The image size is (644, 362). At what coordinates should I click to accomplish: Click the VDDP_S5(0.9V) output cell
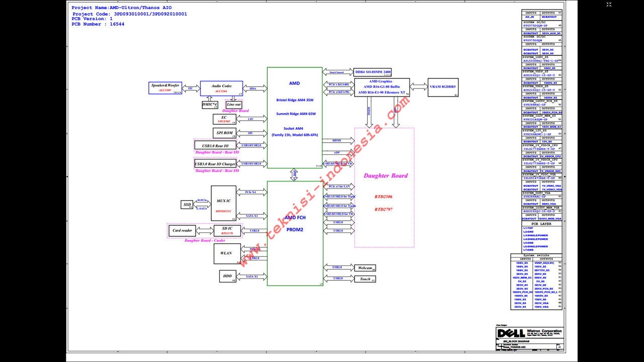click(x=544, y=263)
